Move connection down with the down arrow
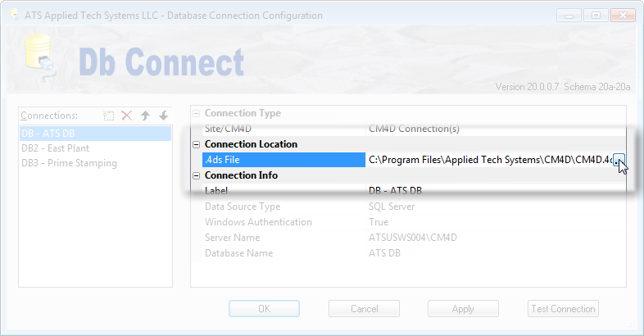This screenshot has height=336, width=644. [163, 116]
